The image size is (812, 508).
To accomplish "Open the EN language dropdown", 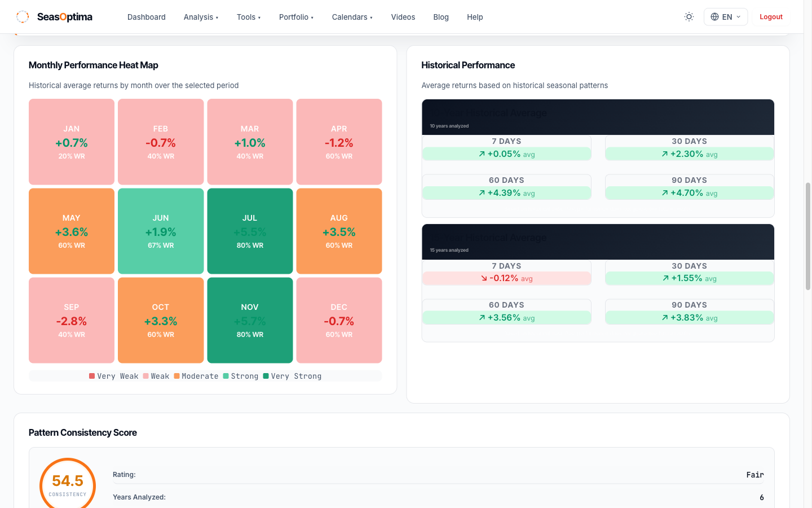I will point(726,17).
